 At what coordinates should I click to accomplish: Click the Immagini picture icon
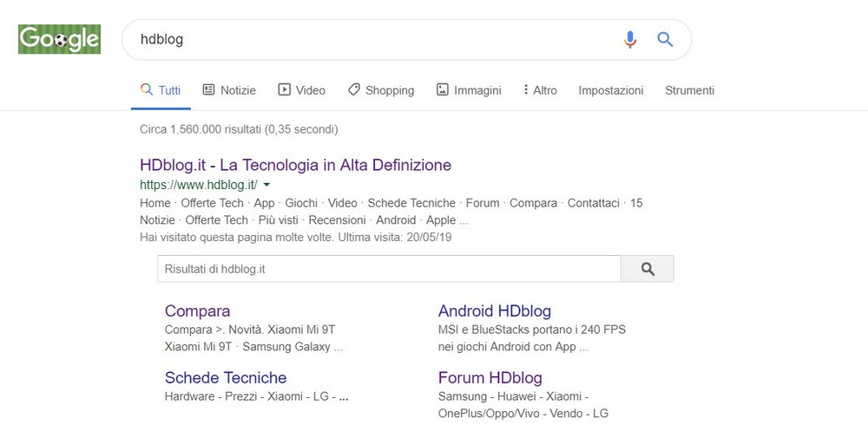tap(443, 89)
